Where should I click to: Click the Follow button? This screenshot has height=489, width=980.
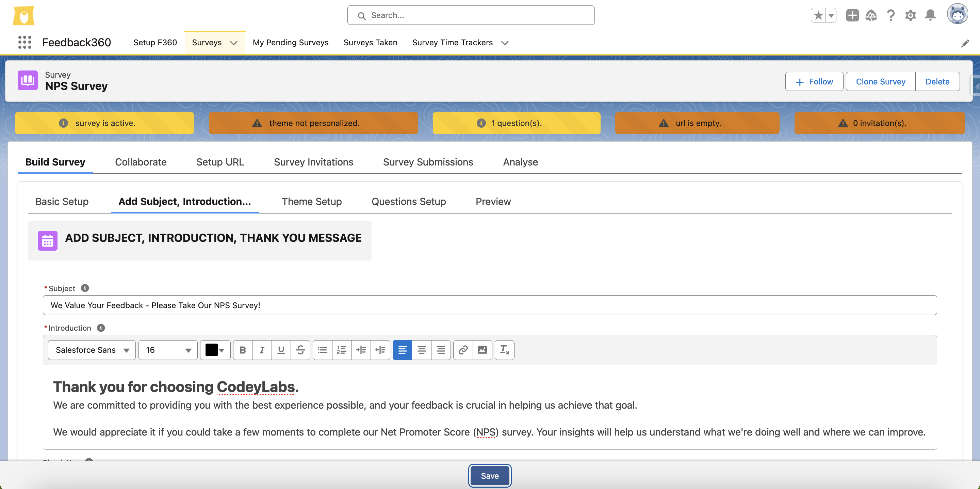[x=814, y=81]
